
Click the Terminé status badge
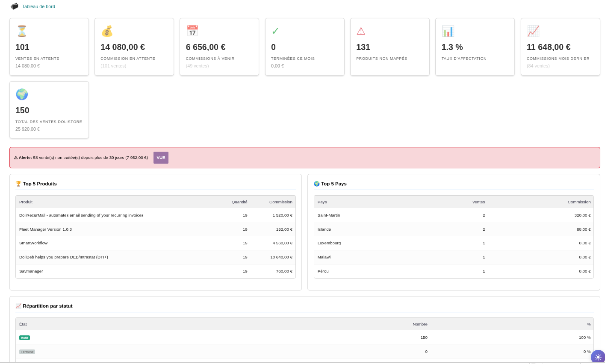(27, 352)
